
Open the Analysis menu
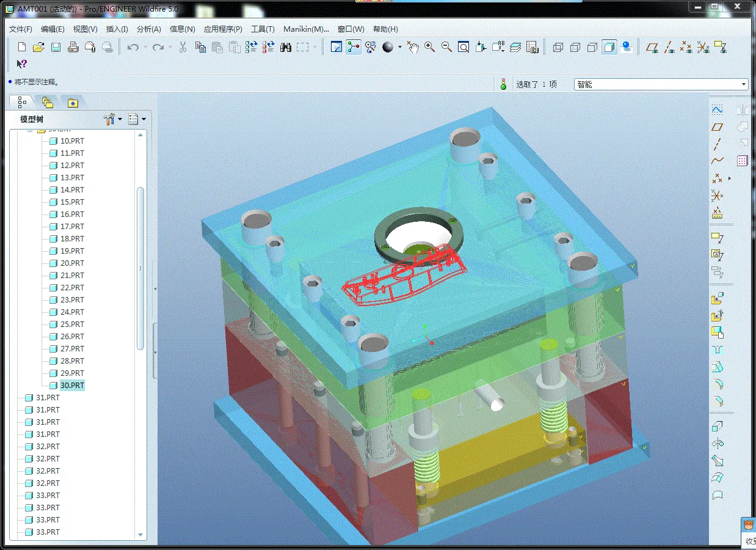148,29
